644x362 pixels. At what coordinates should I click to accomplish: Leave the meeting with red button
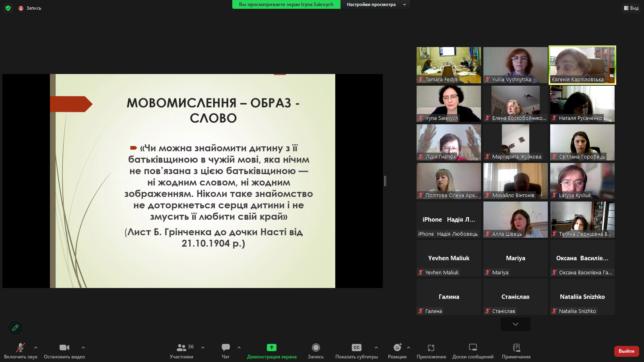[x=626, y=351]
